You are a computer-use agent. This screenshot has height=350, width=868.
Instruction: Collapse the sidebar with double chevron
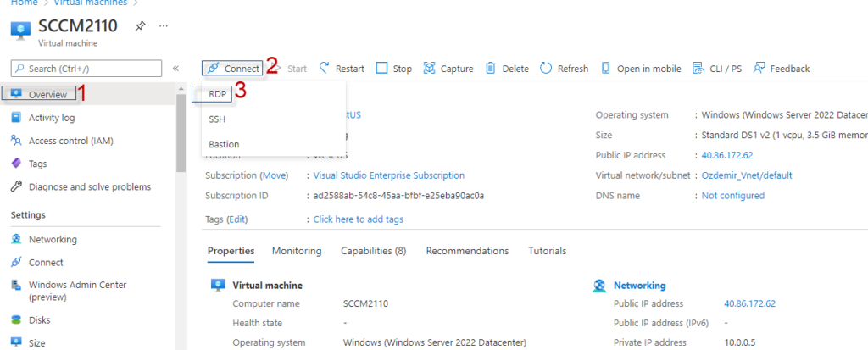(175, 68)
